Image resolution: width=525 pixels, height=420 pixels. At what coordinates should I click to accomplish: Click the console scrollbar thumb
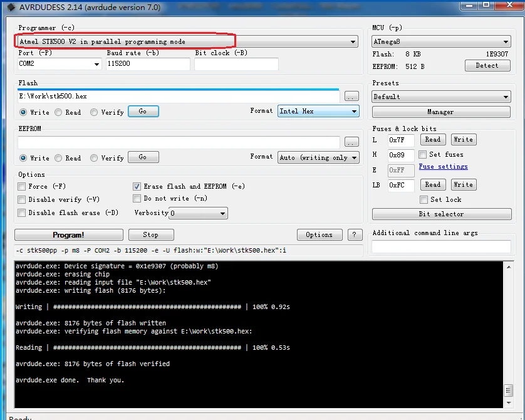point(509,391)
